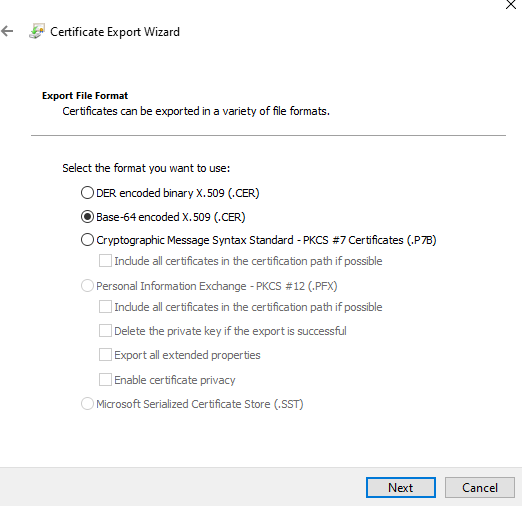
Task: Select DER encoded binary X.509 option
Action: pyautogui.click(x=87, y=193)
